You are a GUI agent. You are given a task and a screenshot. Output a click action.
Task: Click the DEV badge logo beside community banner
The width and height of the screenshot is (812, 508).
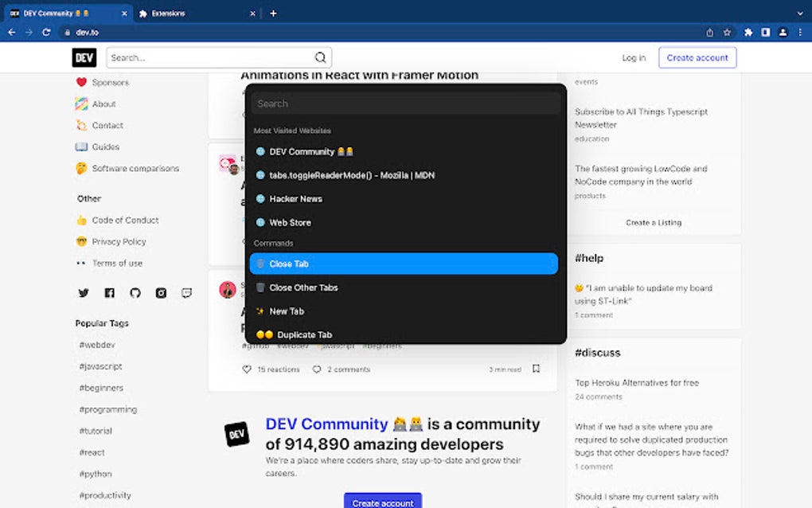(237, 434)
